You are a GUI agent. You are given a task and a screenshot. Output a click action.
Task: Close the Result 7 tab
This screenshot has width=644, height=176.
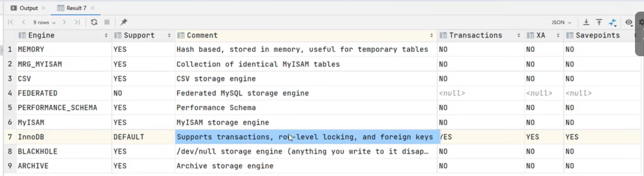tap(93, 8)
